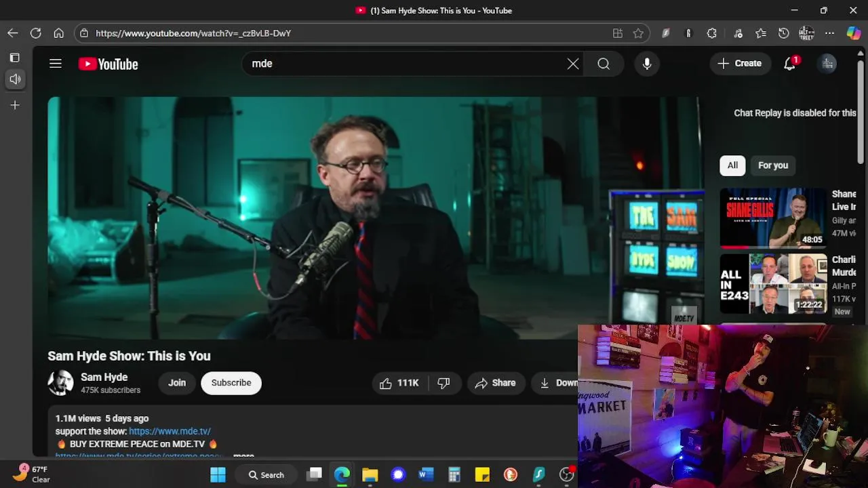Select the 'All' filter chip
This screenshot has height=488, width=868.
pyautogui.click(x=732, y=165)
